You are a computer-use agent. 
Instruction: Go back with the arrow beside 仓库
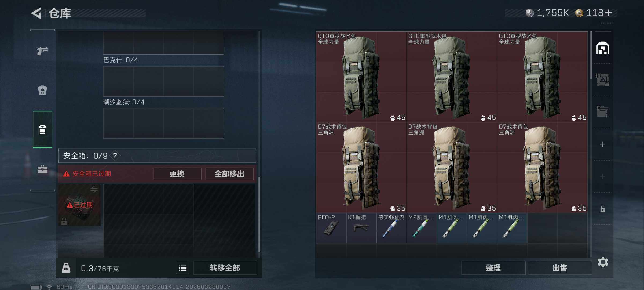click(x=36, y=13)
